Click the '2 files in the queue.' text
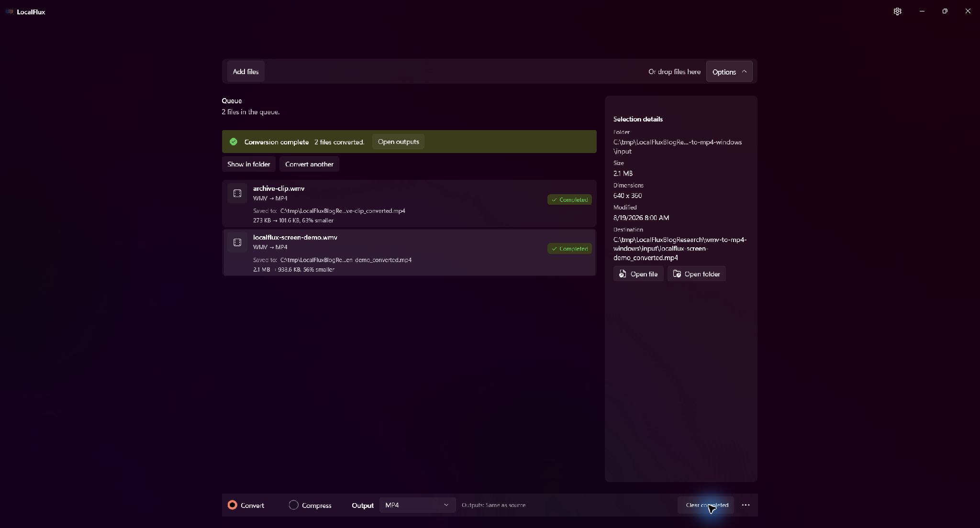This screenshot has height=528, width=980. [251, 112]
